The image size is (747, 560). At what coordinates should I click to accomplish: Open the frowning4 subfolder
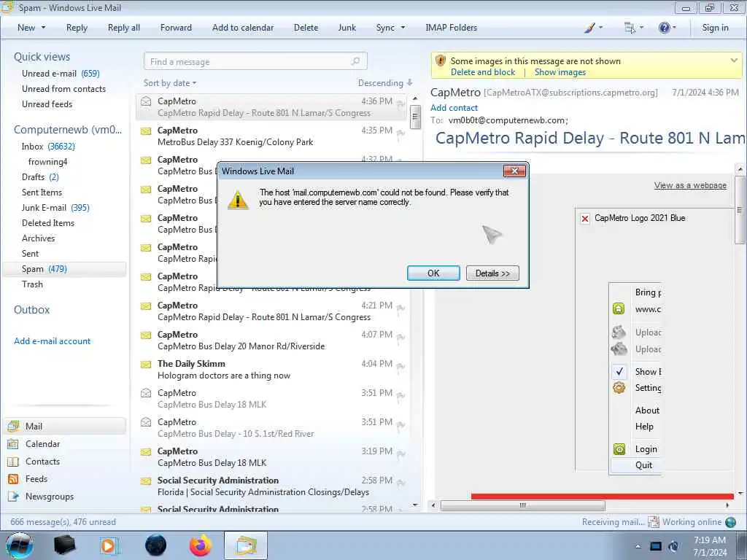coord(47,161)
